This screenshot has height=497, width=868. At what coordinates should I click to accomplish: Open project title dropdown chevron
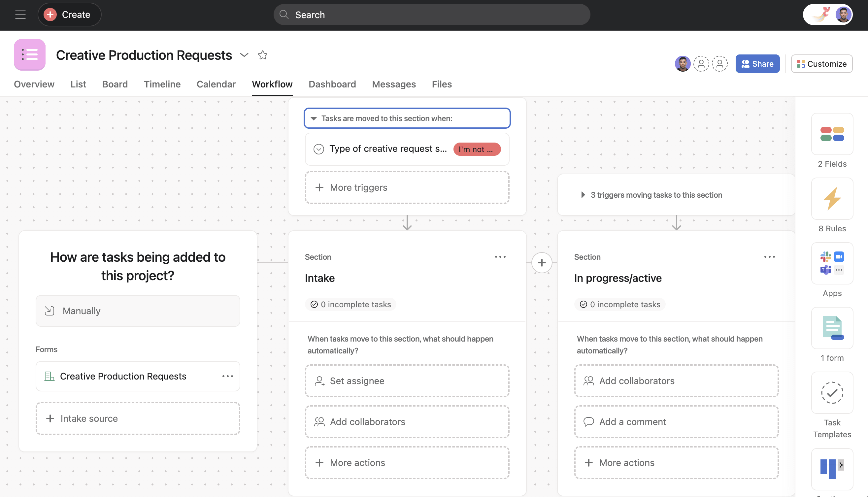(244, 55)
